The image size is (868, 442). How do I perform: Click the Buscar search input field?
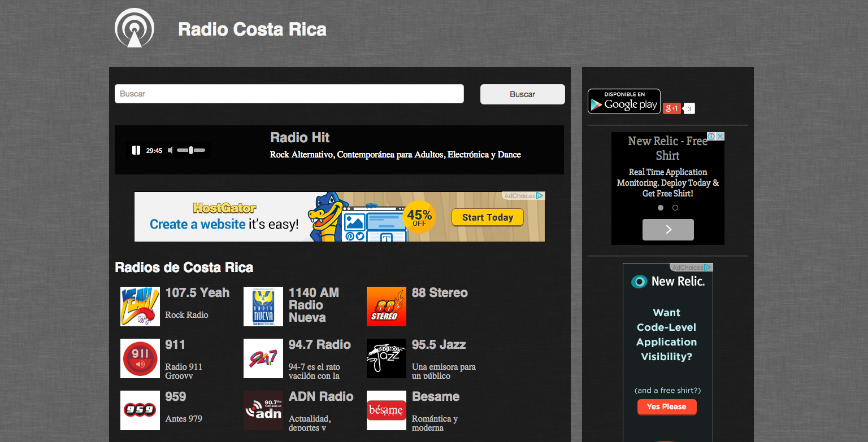coord(289,94)
